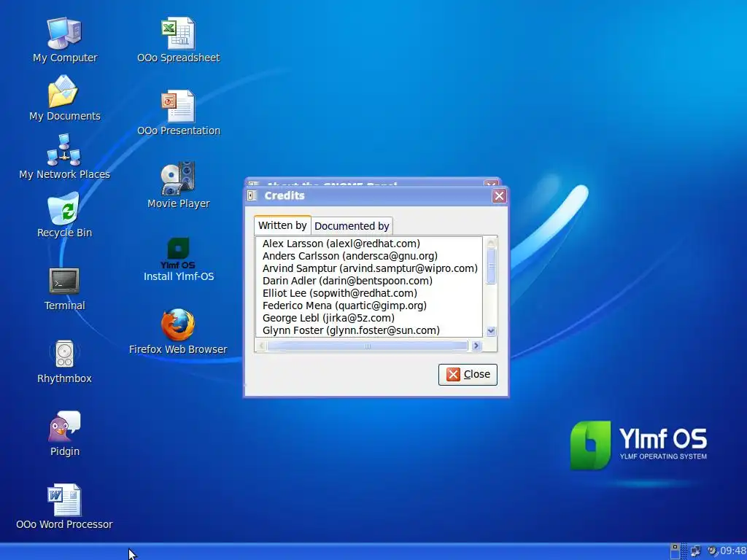The height and width of the screenshot is (560, 747).
Task: Click the Close button in Credits
Action: [x=468, y=374]
